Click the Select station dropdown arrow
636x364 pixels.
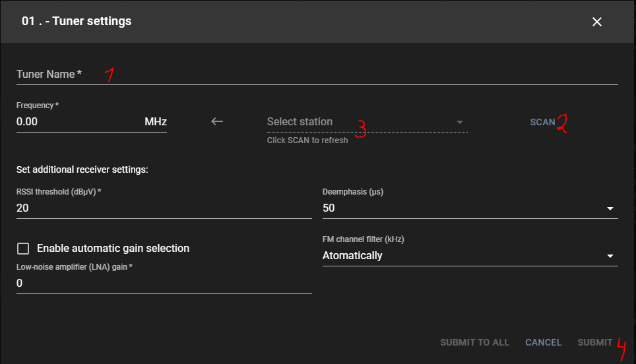460,122
